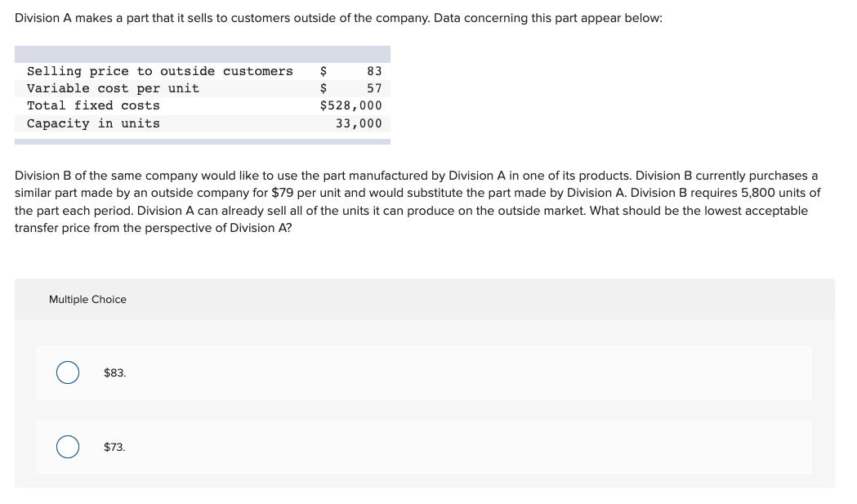Viewport: 857px width, 504px height.
Task: Click the Multiple Choice section heading
Action: pos(87,300)
